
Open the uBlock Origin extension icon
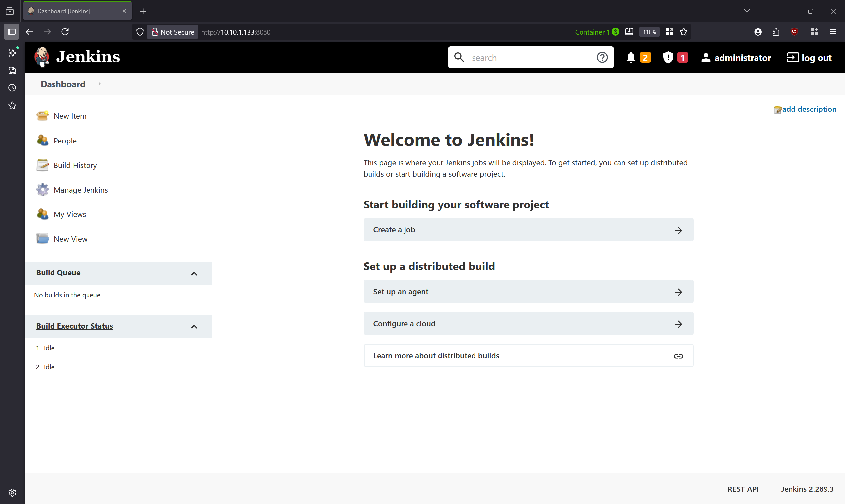794,32
